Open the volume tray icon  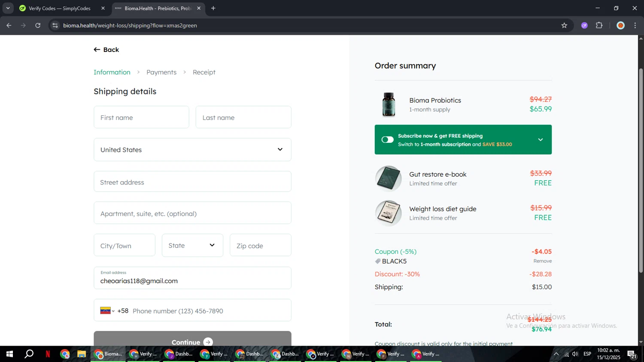tap(575, 354)
